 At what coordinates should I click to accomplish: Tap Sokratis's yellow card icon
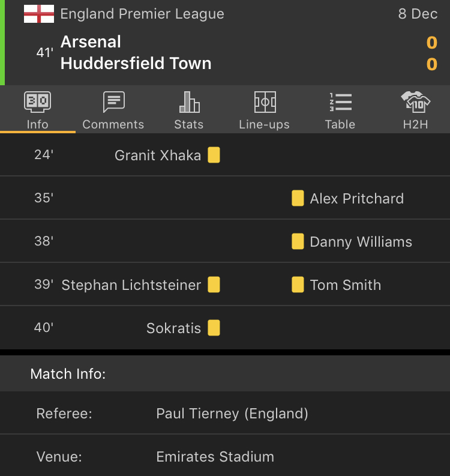[214, 328]
